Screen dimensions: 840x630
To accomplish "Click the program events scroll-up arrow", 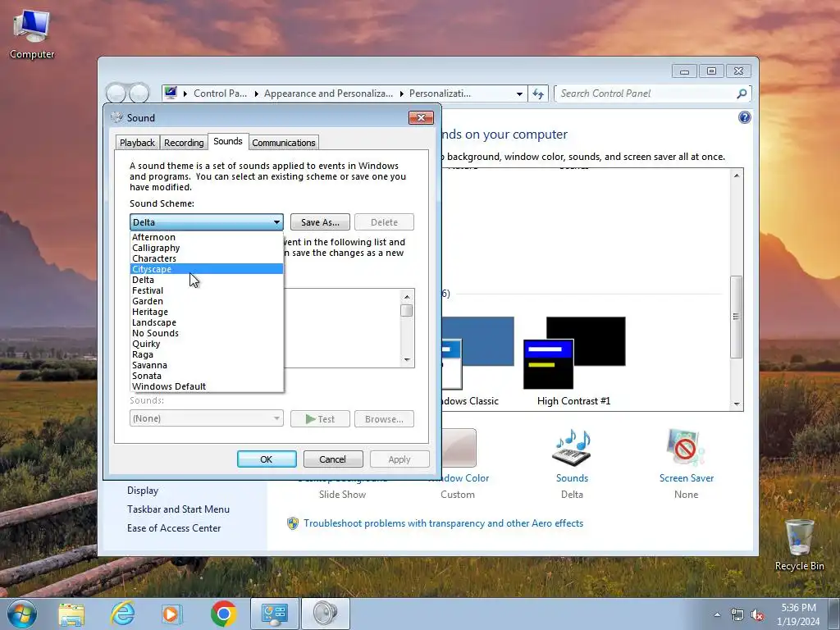I will coord(407,297).
